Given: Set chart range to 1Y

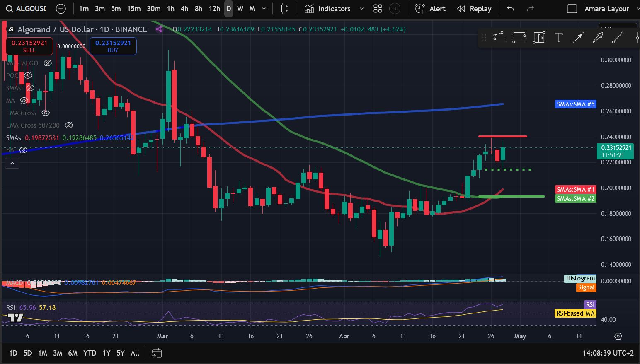Looking at the screenshot, I should tap(107, 353).
